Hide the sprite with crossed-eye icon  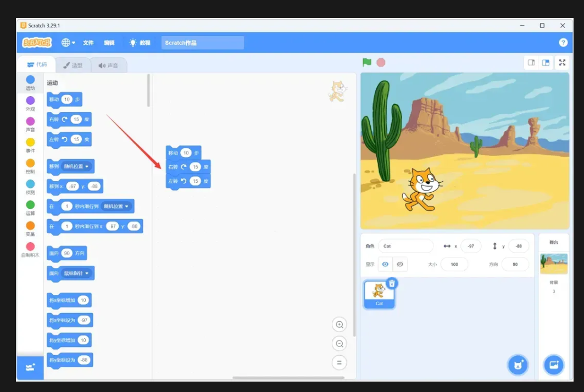tap(399, 264)
